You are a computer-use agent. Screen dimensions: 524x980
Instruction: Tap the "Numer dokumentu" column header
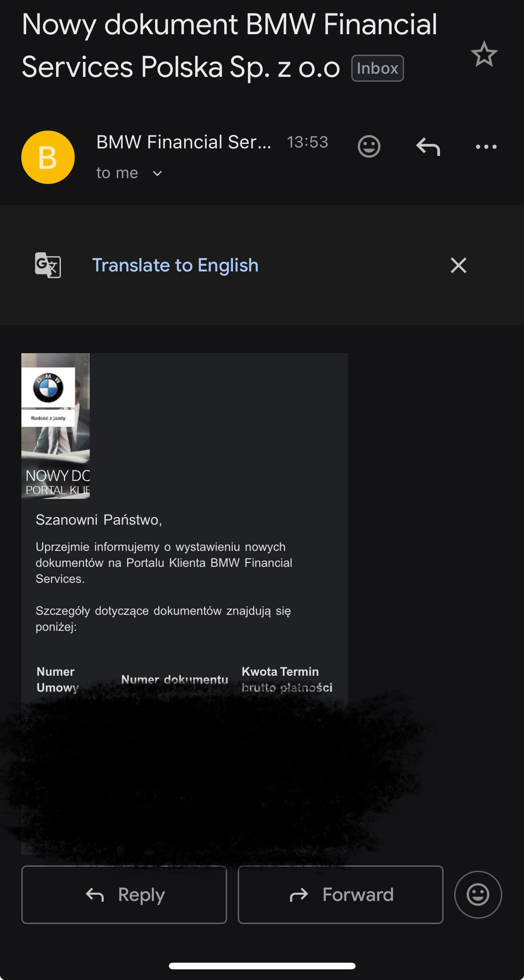(174, 679)
